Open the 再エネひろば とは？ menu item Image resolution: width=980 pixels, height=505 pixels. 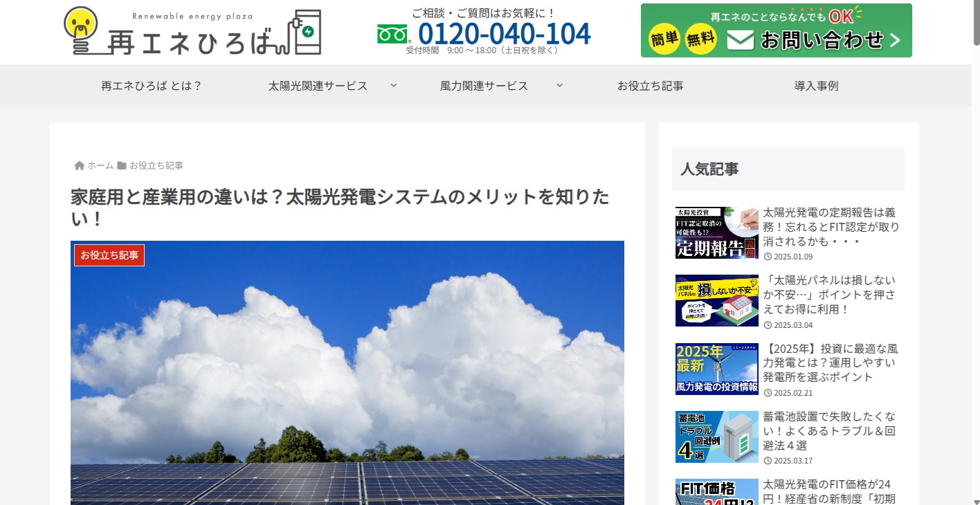click(152, 86)
